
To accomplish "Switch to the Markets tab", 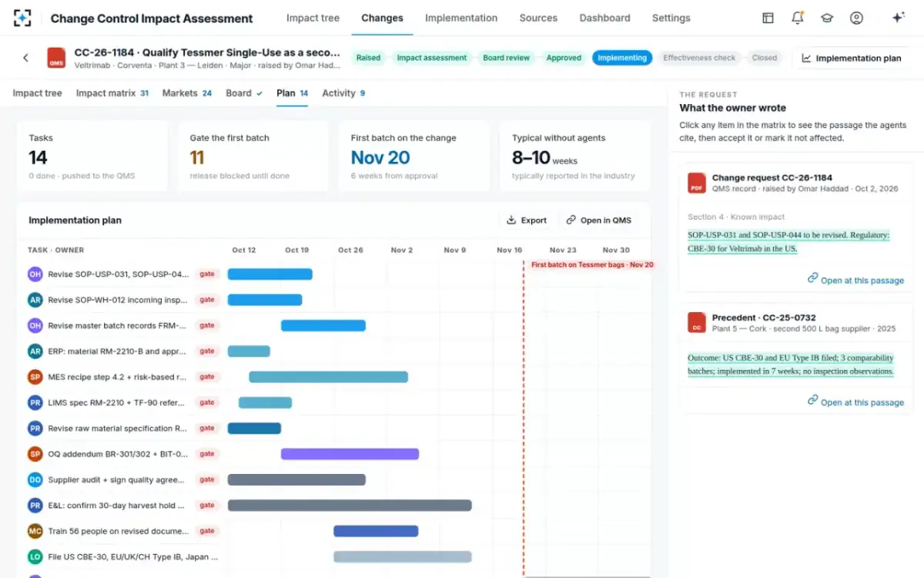I will (187, 93).
